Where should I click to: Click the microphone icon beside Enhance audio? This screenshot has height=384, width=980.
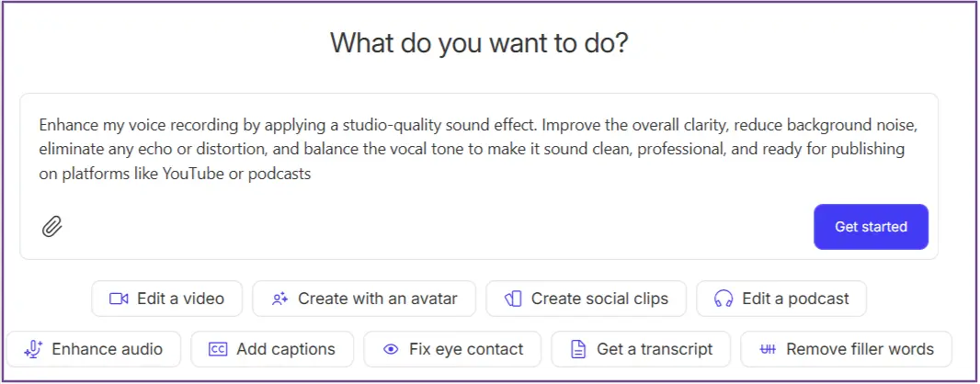[x=34, y=349]
